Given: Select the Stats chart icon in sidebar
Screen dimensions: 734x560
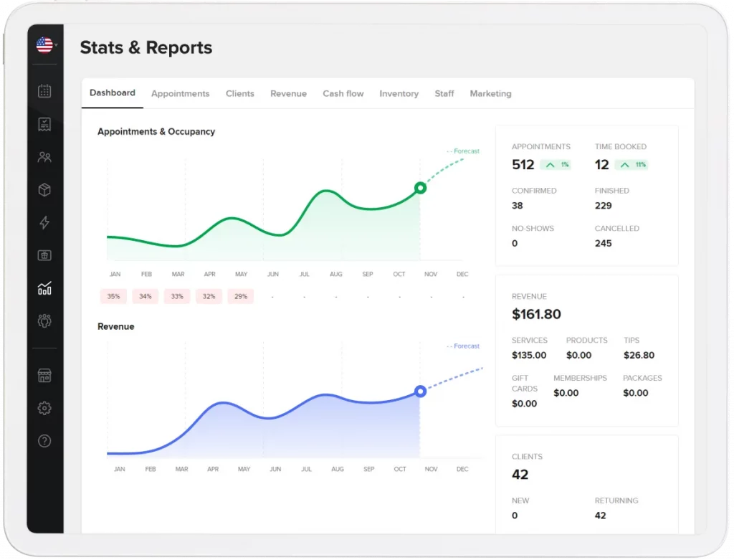Looking at the screenshot, I should click(x=44, y=288).
